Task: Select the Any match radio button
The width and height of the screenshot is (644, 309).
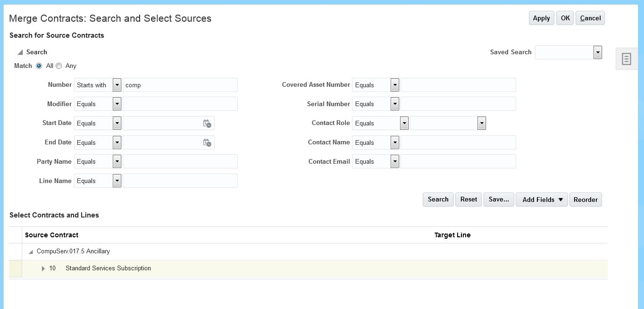Action: [x=59, y=66]
